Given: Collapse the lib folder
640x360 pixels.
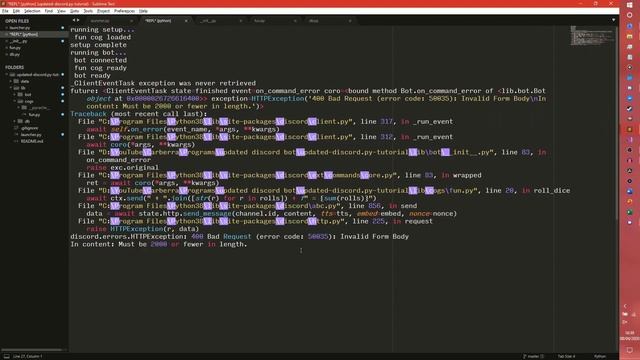Looking at the screenshot, I should pos(11,88).
